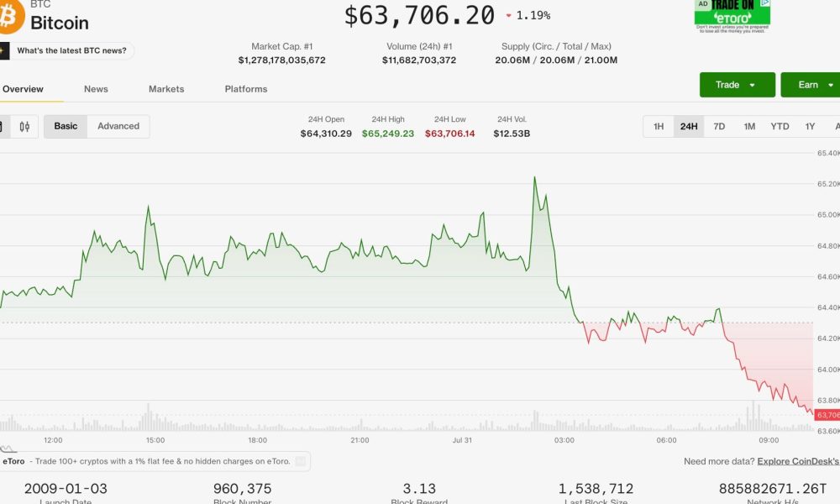The width and height of the screenshot is (840, 504).
Task: Click the Supply (Circ. / Total / Max) label
Action: [556, 46]
